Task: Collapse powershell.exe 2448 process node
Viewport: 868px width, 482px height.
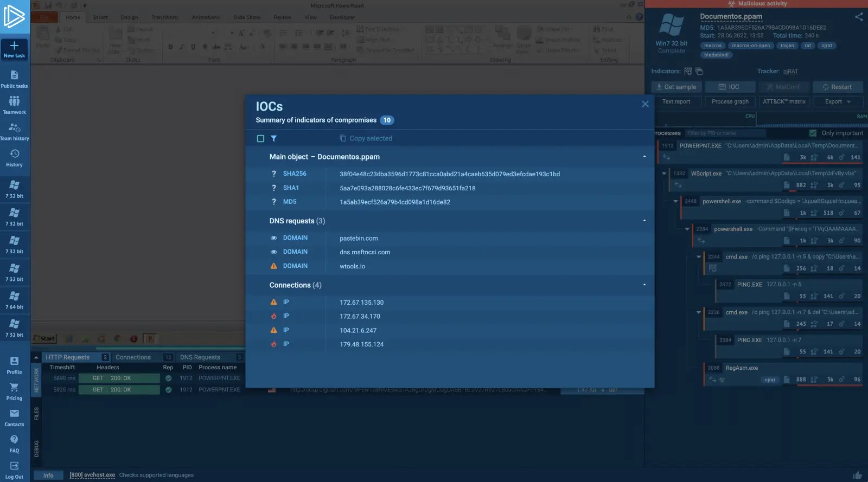Action: (x=675, y=201)
